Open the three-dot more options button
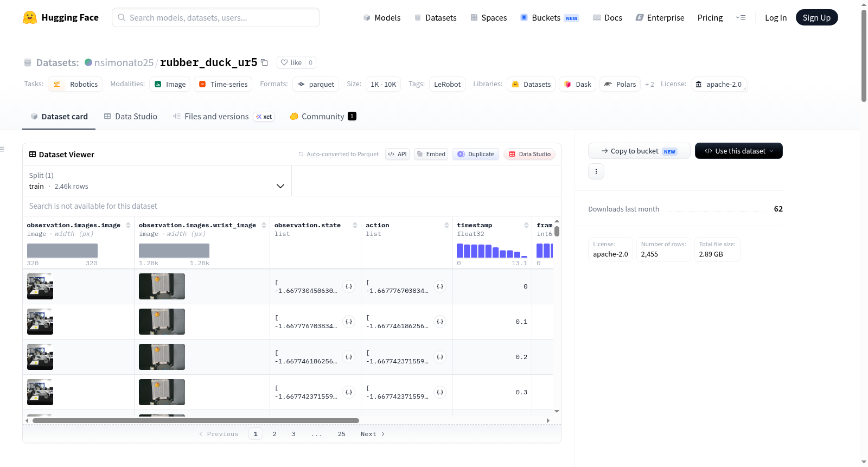Screen dimensions: 868x467 596,171
